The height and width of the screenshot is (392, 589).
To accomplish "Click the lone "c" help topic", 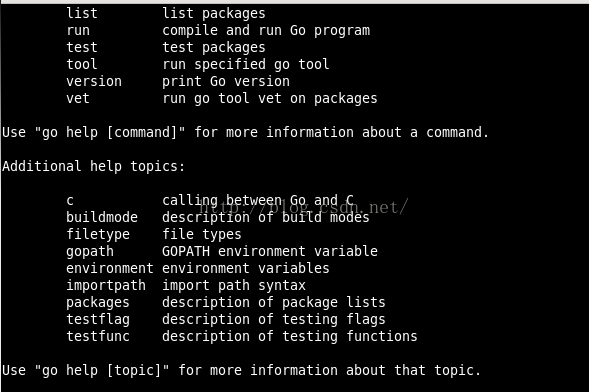I will coord(70,201).
